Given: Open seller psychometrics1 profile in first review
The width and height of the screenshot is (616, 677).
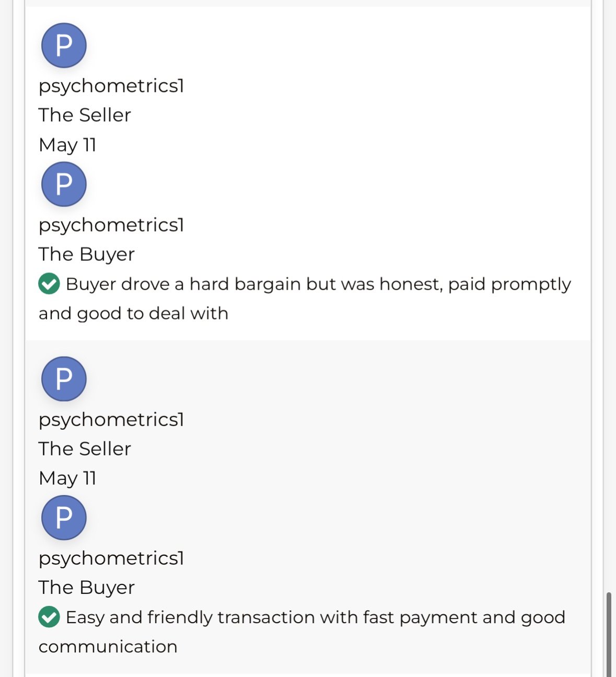Looking at the screenshot, I should (111, 86).
